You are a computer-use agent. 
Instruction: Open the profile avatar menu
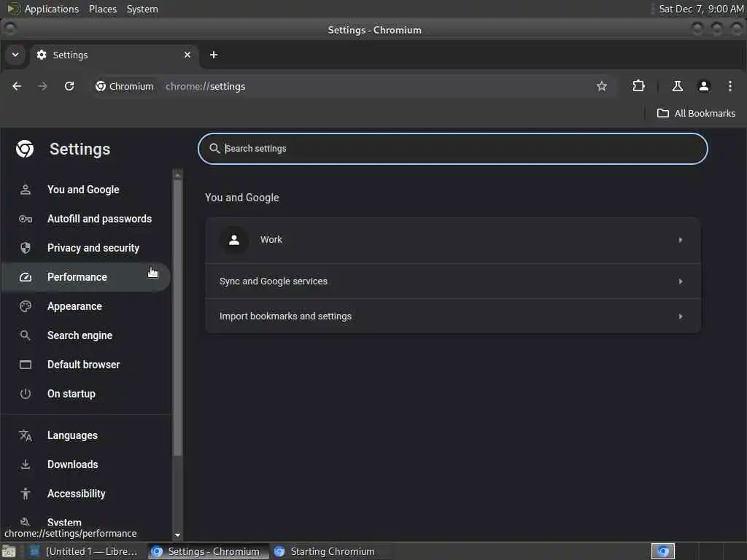point(704,86)
